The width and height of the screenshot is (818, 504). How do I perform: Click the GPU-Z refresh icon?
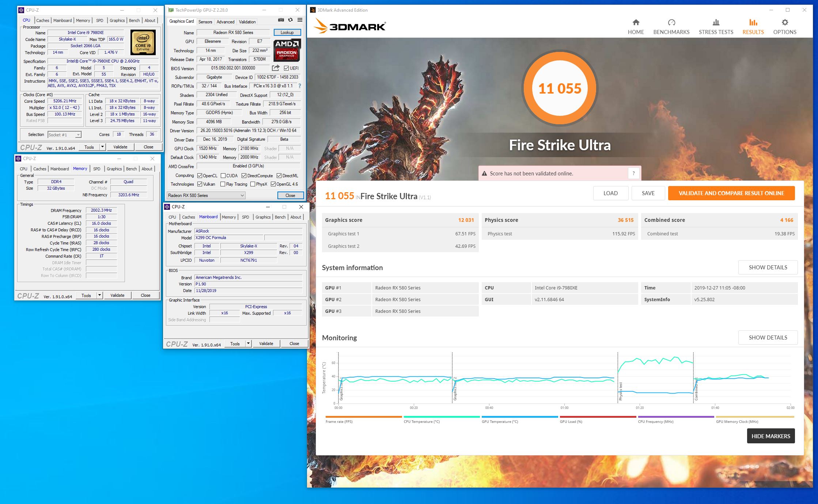[290, 20]
